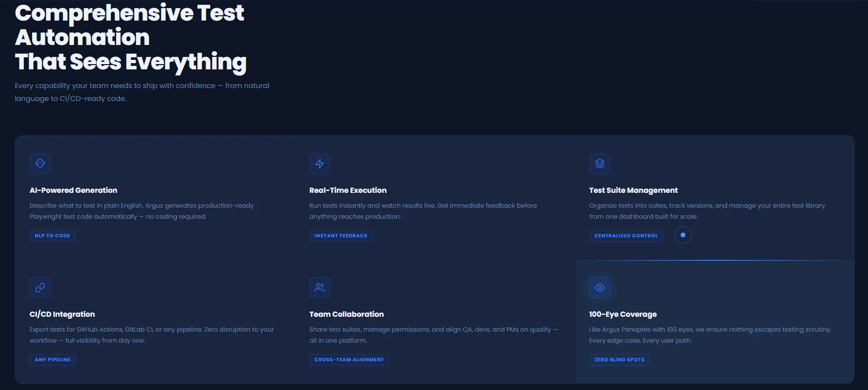
Task: Click the 100-Eye Coverage eye icon
Action: (600, 288)
